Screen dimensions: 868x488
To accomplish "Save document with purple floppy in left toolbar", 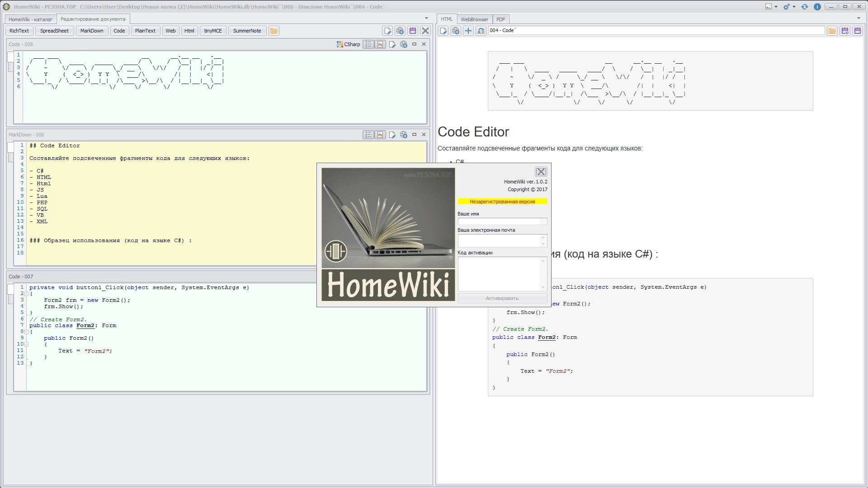I will point(413,31).
